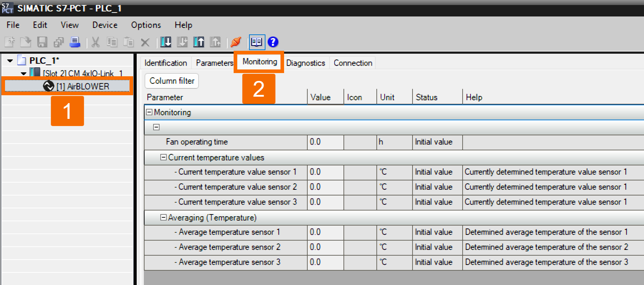The width and height of the screenshot is (644, 285).
Task: Collapse the Slot 2 CM 4xIO-Link arrow
Action: tap(24, 73)
